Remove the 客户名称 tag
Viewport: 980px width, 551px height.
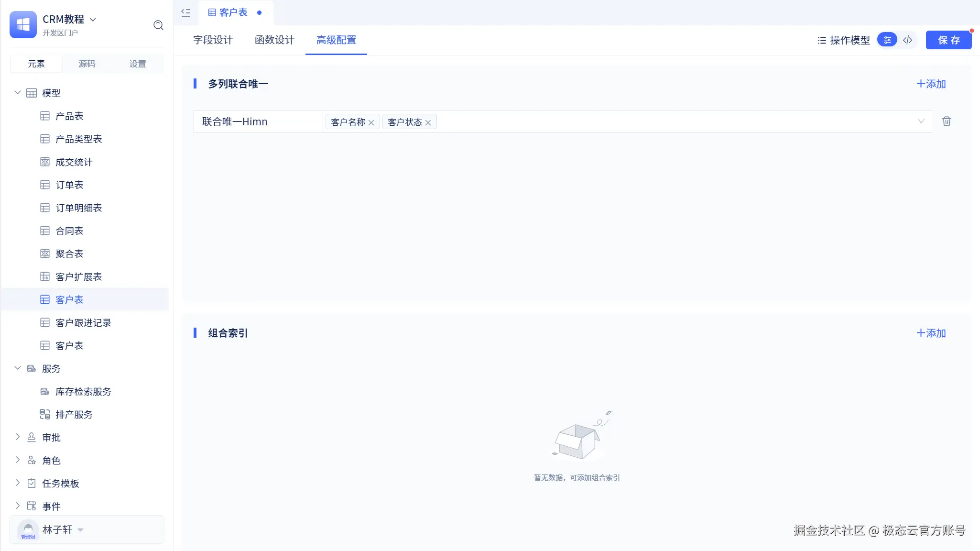(371, 123)
